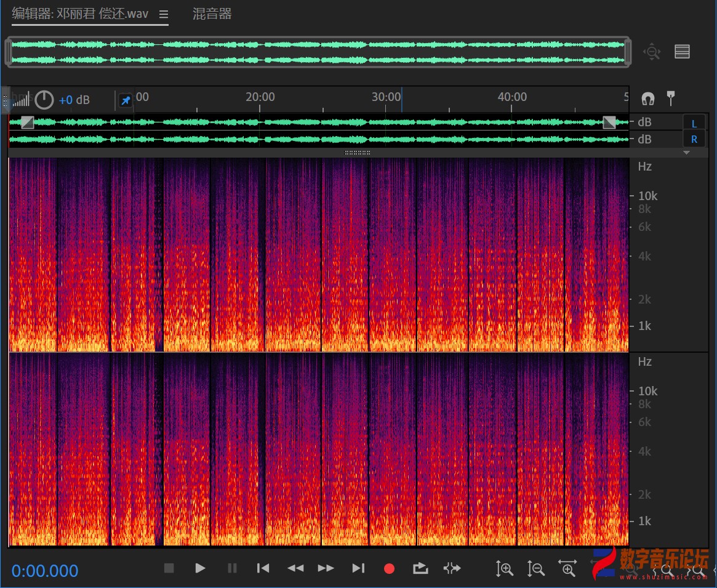Viewport: 717px width, 588px height.
Task: Toggle skip selection button
Action: coord(452,568)
